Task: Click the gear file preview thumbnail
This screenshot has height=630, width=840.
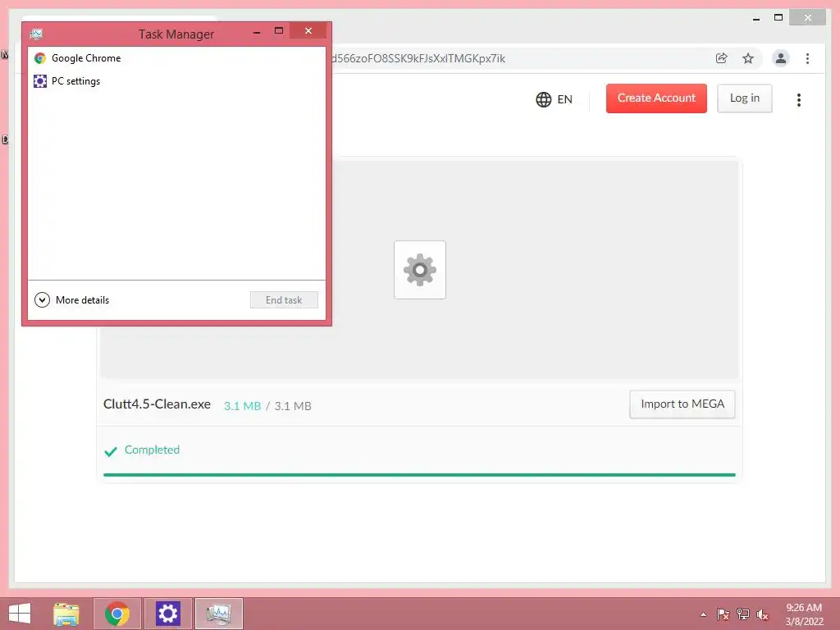Action: (420, 270)
